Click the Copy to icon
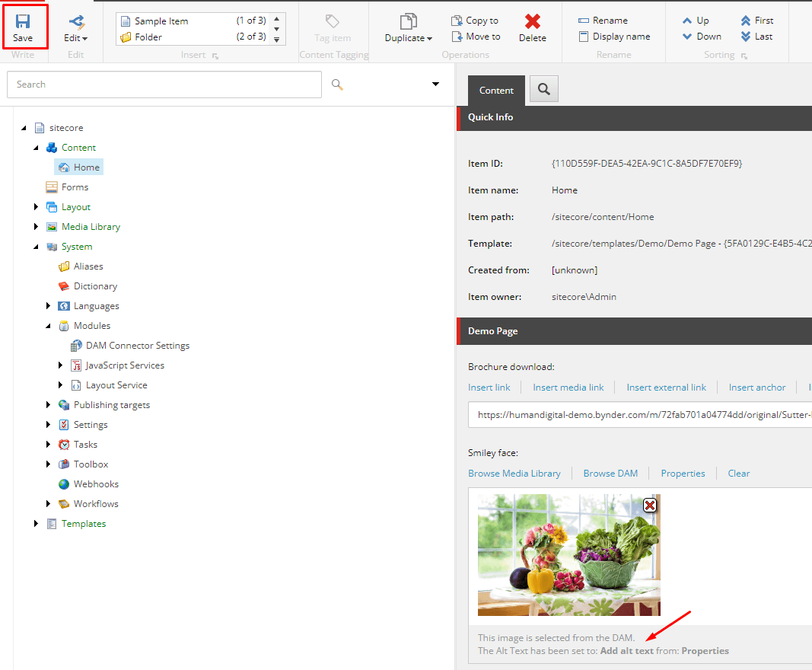The image size is (812, 670). [457, 21]
